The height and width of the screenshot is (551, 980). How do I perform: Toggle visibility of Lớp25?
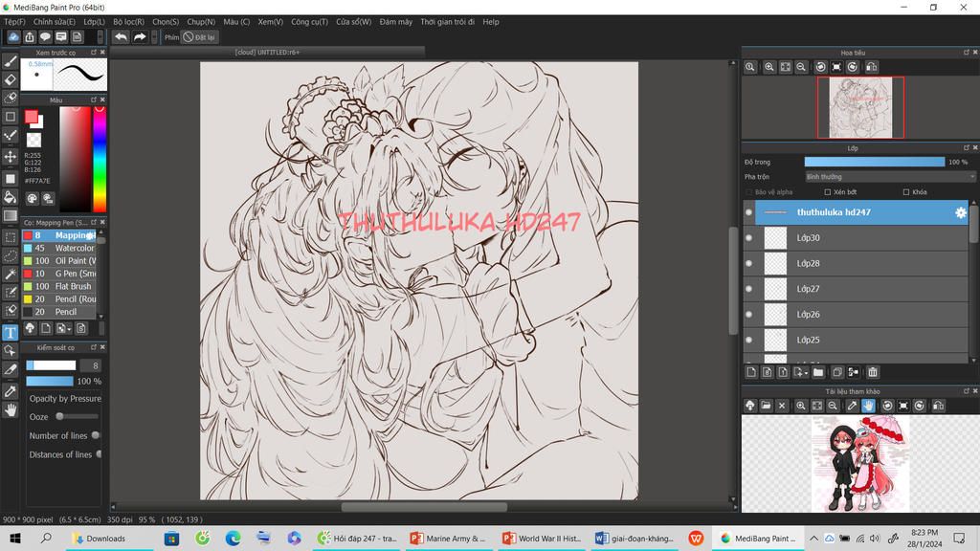[748, 341]
